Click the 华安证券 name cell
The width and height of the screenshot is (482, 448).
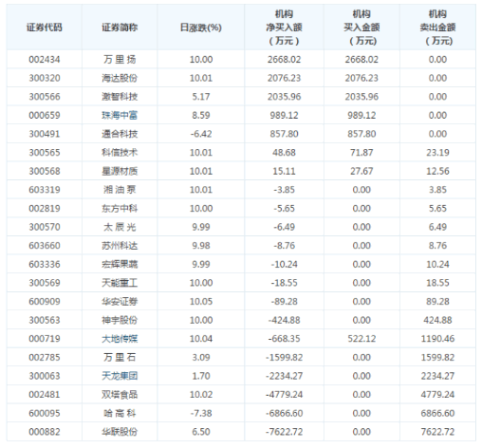pyautogui.click(x=120, y=301)
